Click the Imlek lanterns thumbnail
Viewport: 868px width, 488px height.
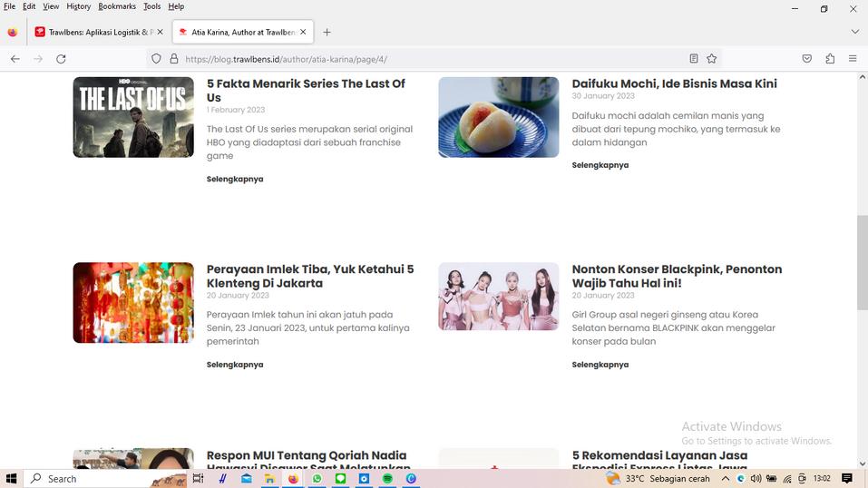133,302
